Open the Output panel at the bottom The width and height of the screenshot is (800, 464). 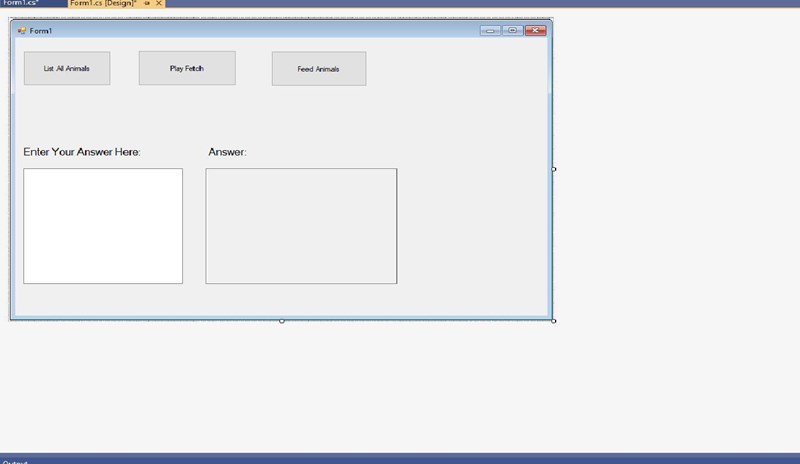[x=15, y=461]
